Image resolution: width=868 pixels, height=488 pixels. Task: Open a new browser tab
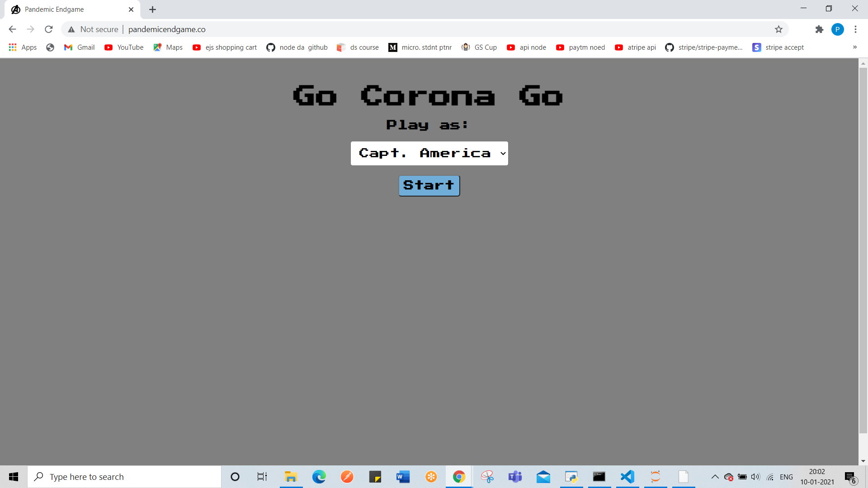point(152,9)
